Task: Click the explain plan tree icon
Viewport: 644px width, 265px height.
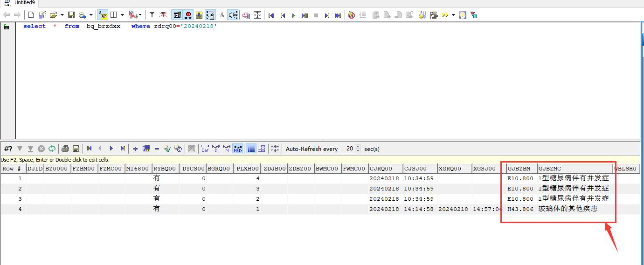Action: 434,15
